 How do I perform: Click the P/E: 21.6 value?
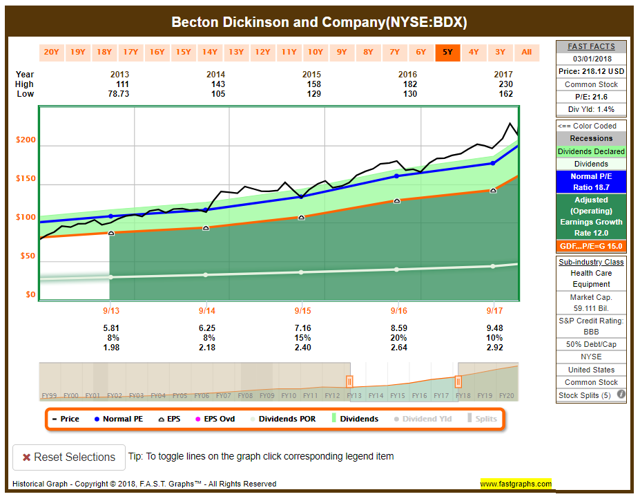tap(591, 97)
